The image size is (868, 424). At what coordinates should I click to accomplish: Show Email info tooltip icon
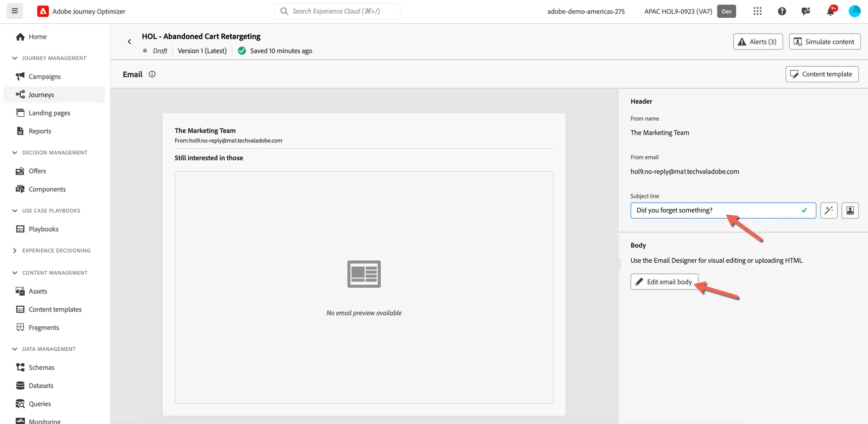click(152, 74)
